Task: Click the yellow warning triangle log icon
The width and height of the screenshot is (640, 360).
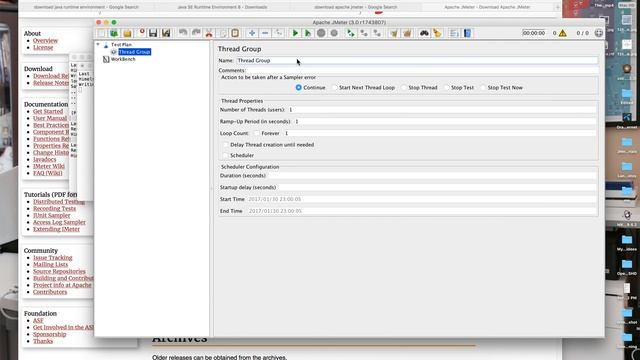Action: pyautogui.click(x=563, y=33)
